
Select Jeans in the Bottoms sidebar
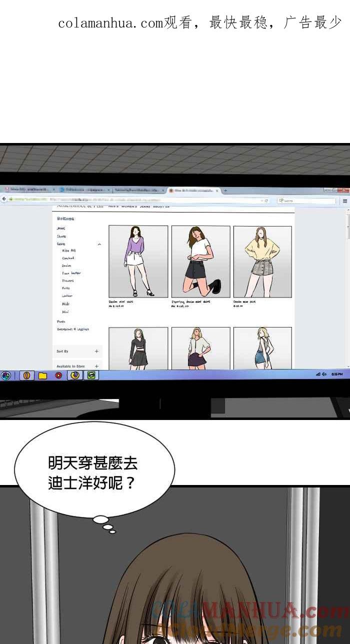click(x=61, y=228)
